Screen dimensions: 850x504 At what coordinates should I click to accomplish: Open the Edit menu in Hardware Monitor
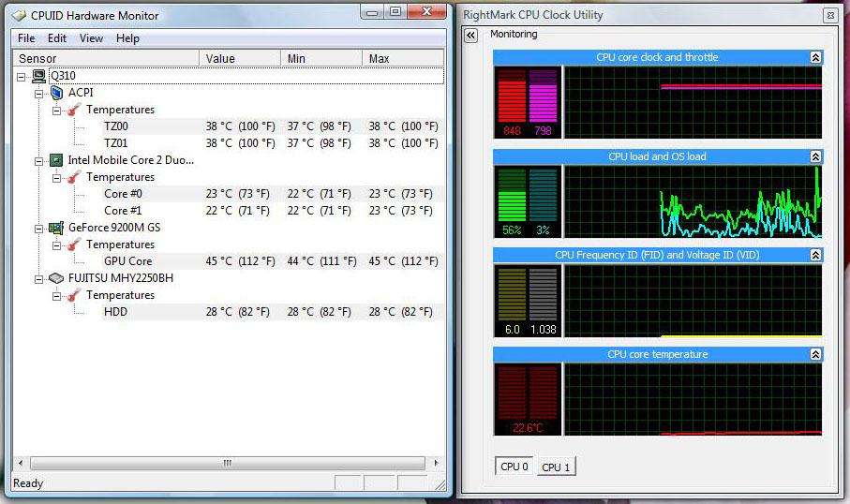point(57,38)
